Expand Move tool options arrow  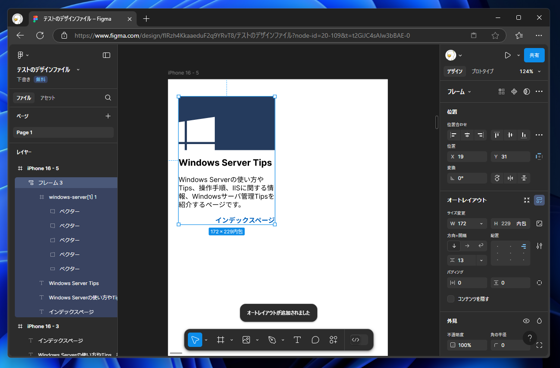tap(206, 340)
